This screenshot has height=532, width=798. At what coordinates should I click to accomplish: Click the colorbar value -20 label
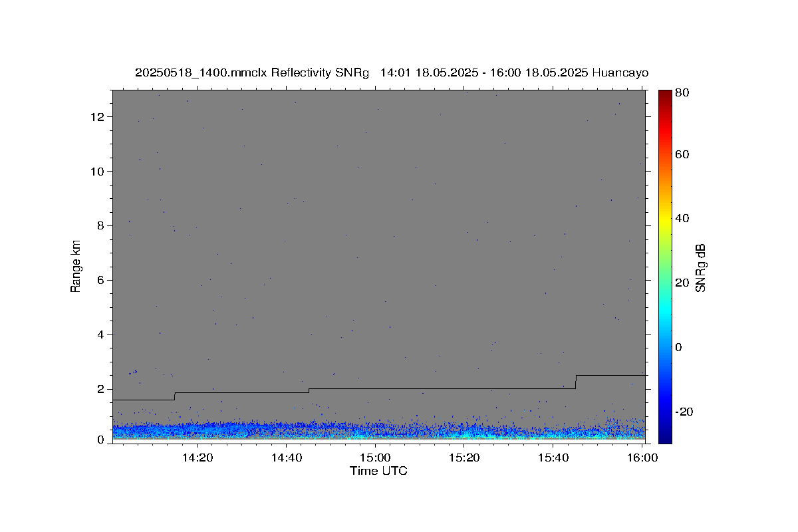(685, 412)
